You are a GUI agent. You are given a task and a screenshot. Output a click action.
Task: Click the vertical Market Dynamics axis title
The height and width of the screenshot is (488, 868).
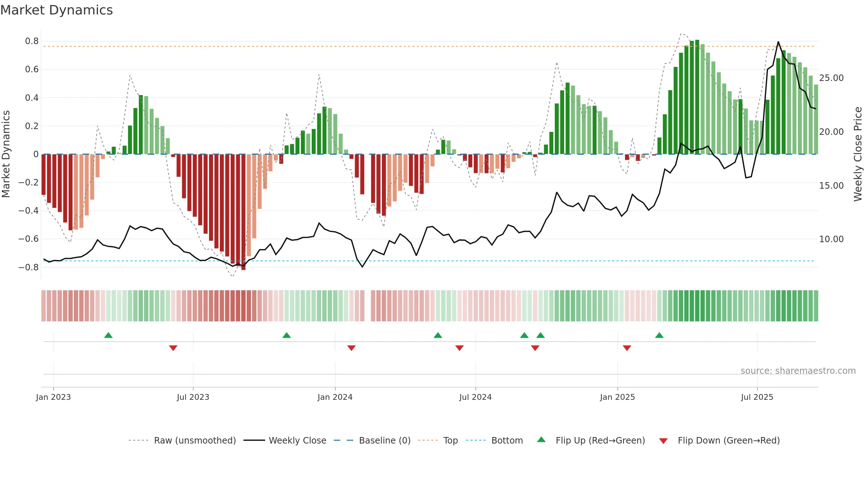pyautogui.click(x=6, y=154)
